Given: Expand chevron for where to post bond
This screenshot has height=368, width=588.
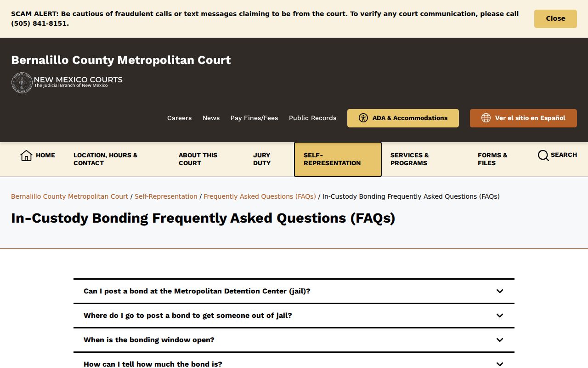Looking at the screenshot, I should click(500, 316).
